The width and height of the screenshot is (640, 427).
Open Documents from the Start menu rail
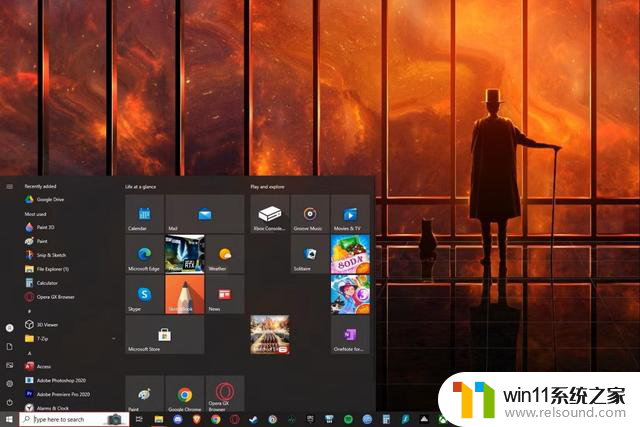pos(9,347)
